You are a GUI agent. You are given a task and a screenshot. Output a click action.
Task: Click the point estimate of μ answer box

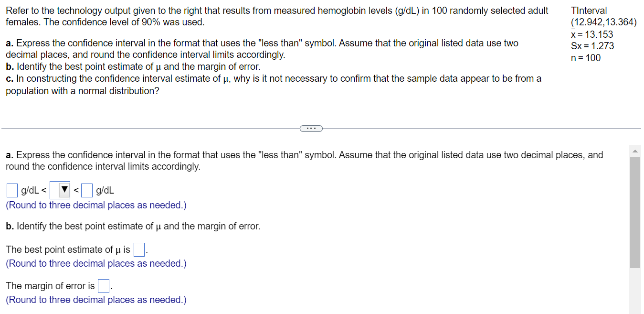point(138,249)
